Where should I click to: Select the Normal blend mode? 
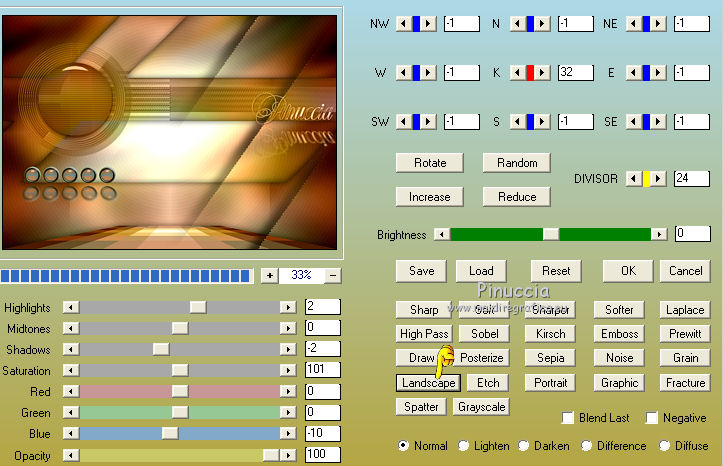coord(403,446)
